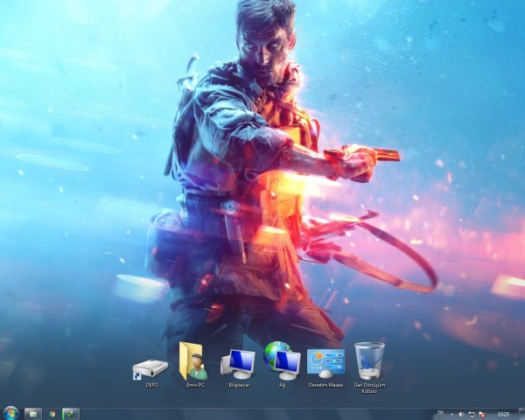Open Action Center flag with red alert
Viewport: 525px width, 420px height.
[481, 413]
